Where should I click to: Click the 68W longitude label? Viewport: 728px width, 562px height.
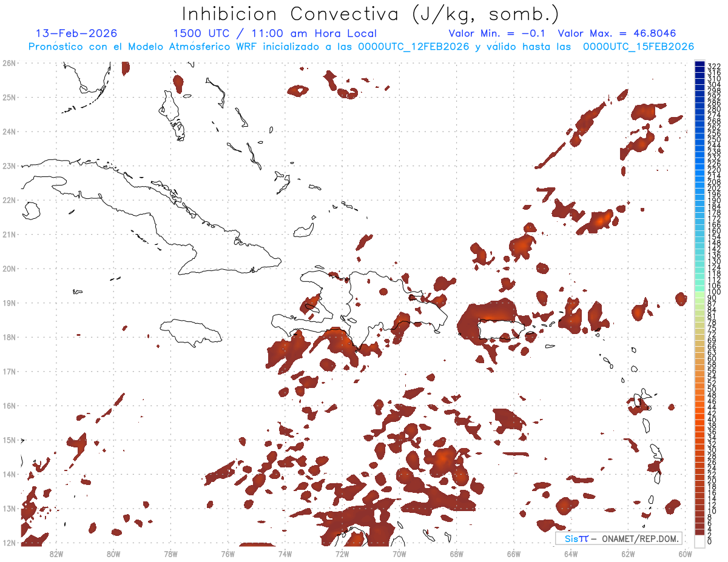tap(457, 554)
